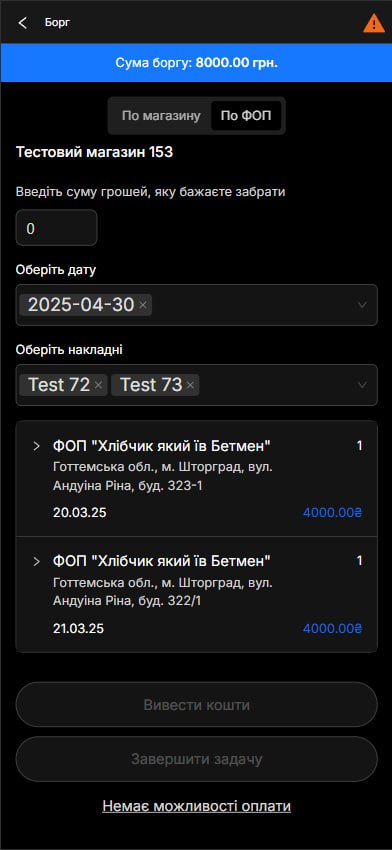This screenshot has width=392, height=850.
Task: Select the 4000.00₴ amount for 20.03.25
Action: pos(332,513)
